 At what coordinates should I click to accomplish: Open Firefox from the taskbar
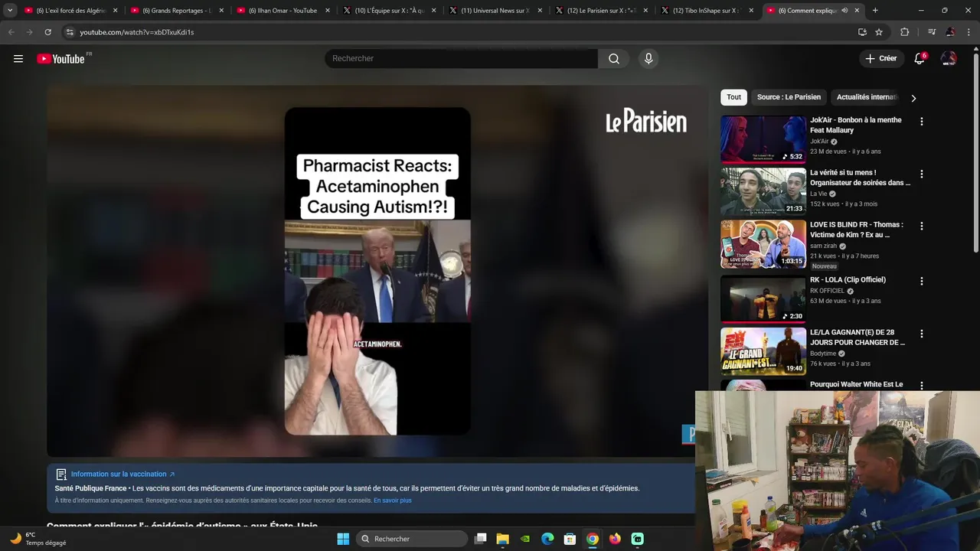click(615, 539)
